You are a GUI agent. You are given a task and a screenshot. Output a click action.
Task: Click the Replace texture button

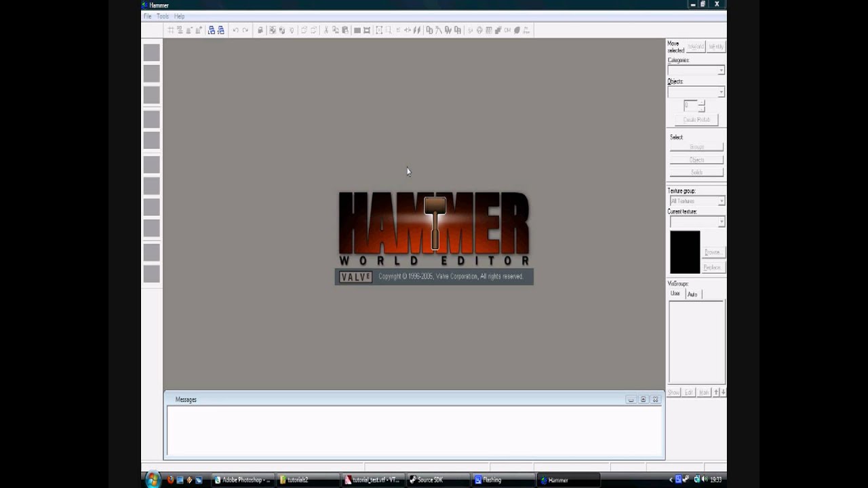point(712,267)
